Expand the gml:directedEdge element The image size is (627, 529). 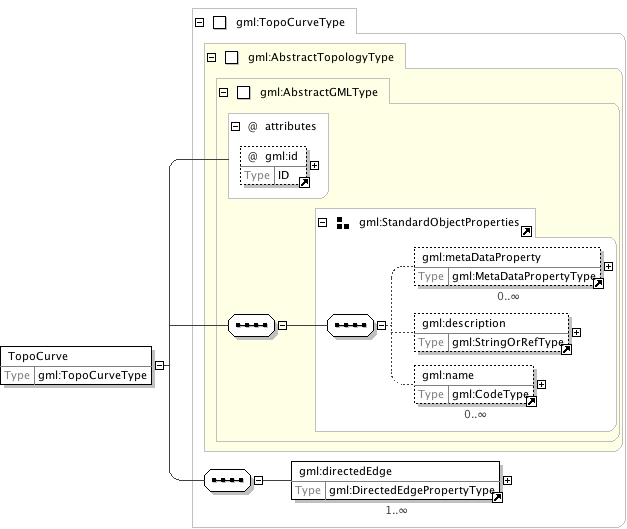[507, 480]
